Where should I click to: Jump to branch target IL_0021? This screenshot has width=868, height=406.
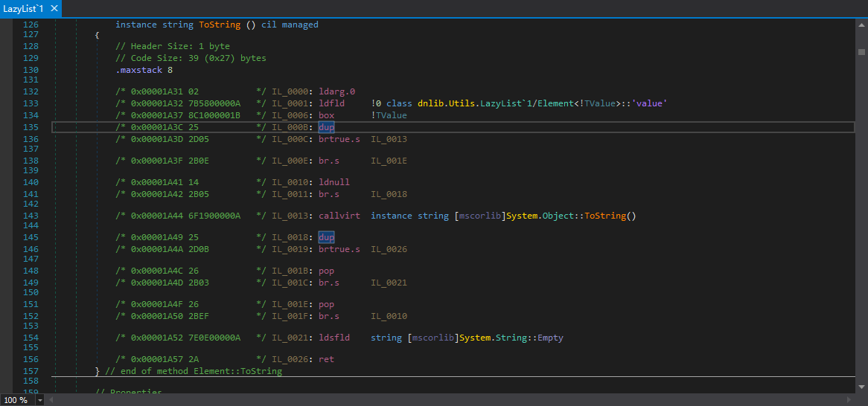[389, 283]
